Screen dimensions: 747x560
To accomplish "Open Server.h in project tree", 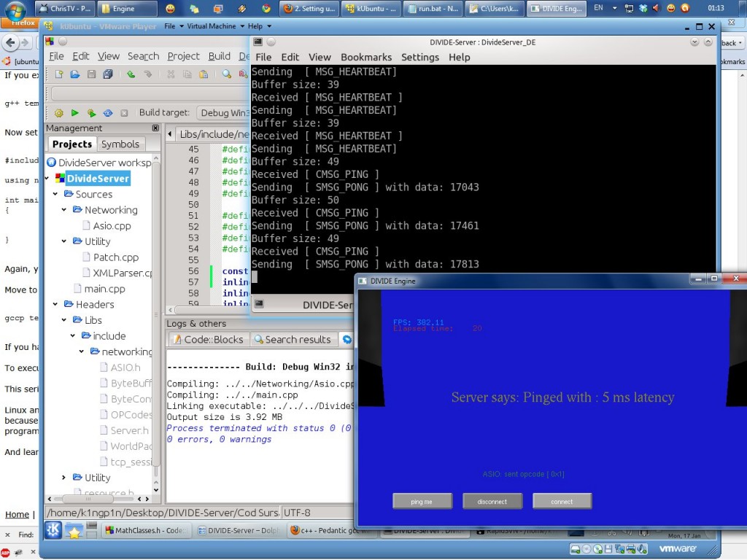I will (130, 430).
